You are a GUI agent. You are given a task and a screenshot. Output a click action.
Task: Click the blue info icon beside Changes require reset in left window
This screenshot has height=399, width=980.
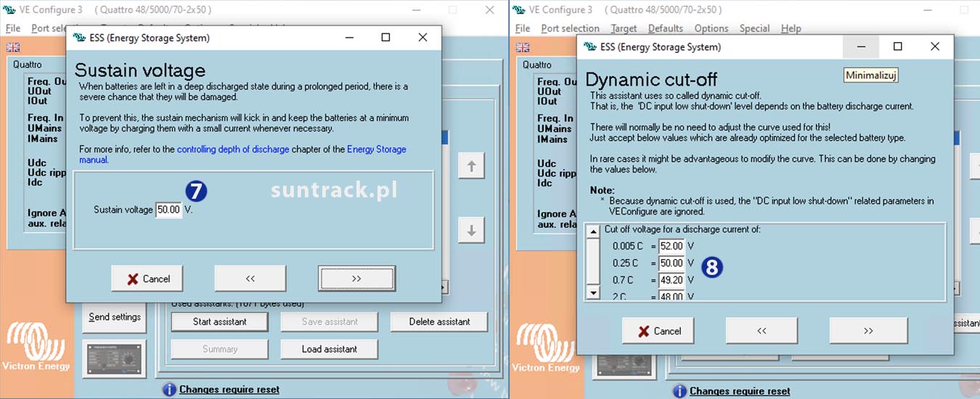tap(169, 390)
